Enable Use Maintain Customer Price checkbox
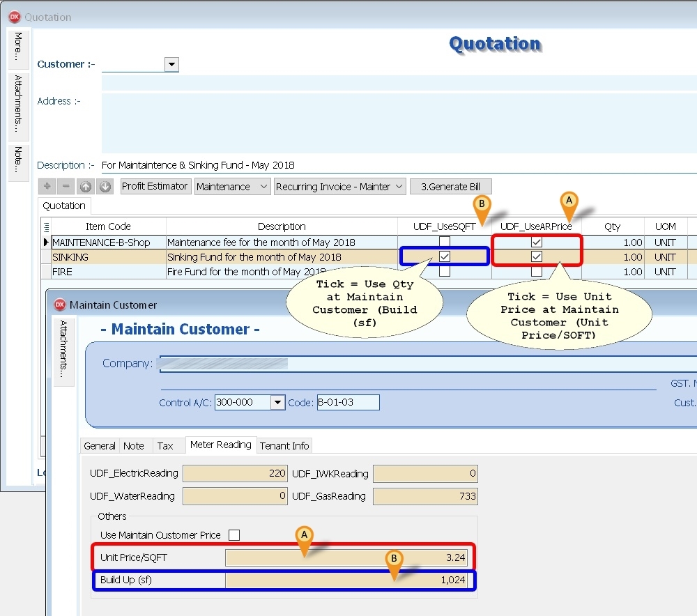The width and height of the screenshot is (697, 616). coord(234,535)
